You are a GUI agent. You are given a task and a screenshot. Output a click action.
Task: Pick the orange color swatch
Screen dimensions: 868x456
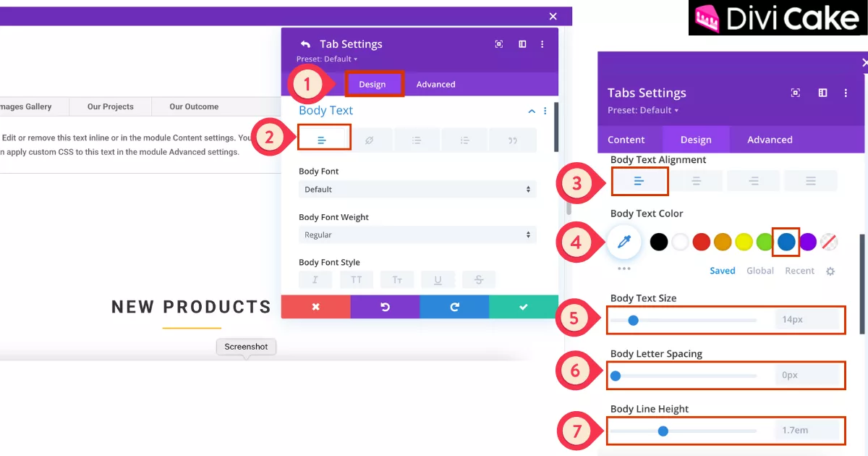[723, 242]
